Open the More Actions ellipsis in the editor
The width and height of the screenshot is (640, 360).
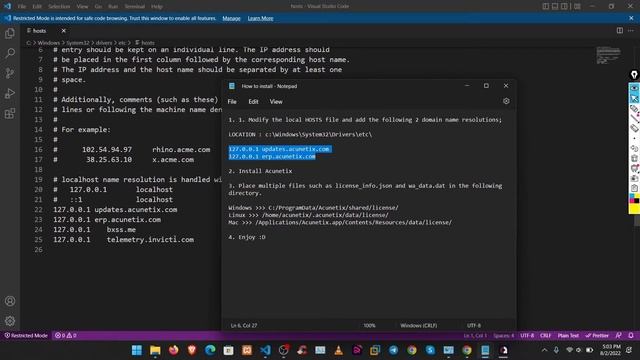click(x=631, y=31)
